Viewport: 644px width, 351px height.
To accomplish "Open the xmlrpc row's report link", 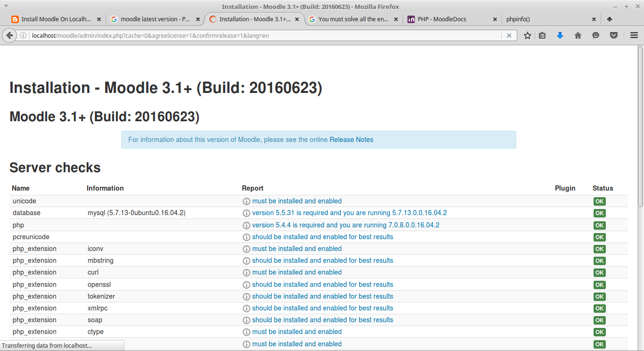I will coord(322,309).
